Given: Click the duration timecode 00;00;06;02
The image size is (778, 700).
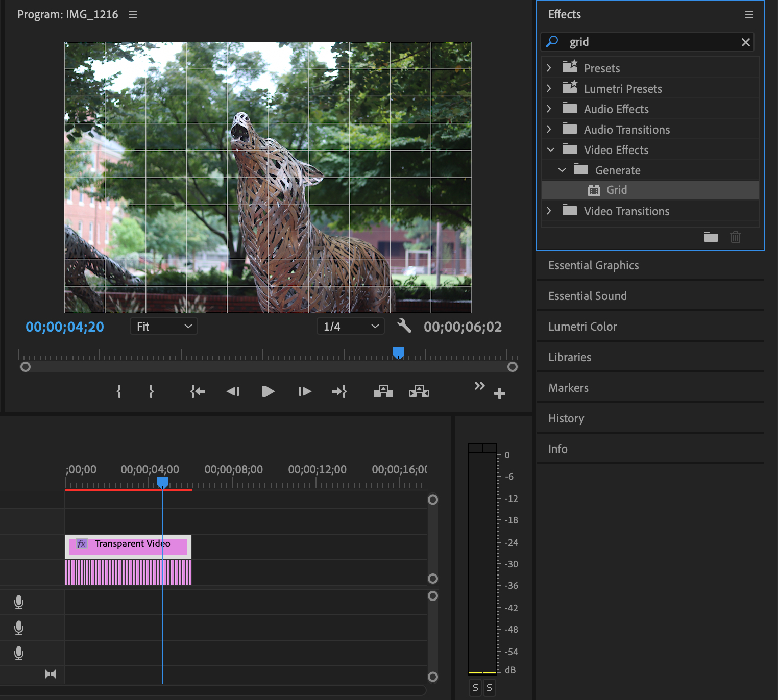Looking at the screenshot, I should tap(463, 327).
